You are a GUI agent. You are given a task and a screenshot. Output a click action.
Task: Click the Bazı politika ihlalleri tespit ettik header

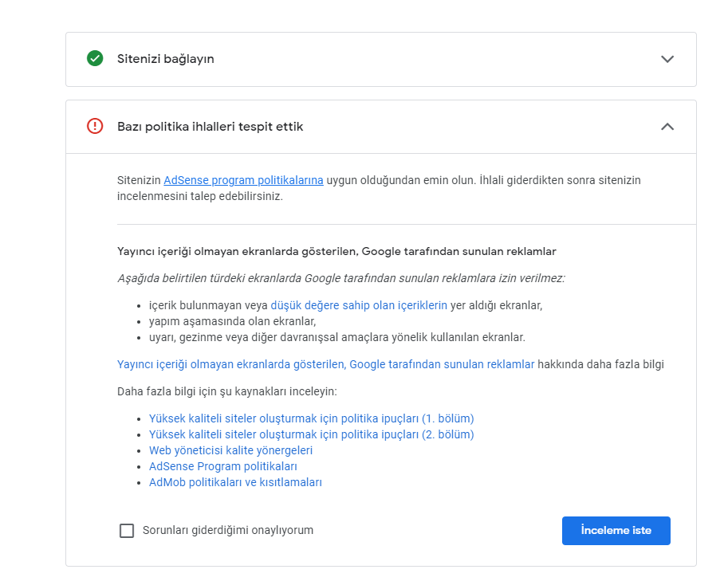point(211,127)
